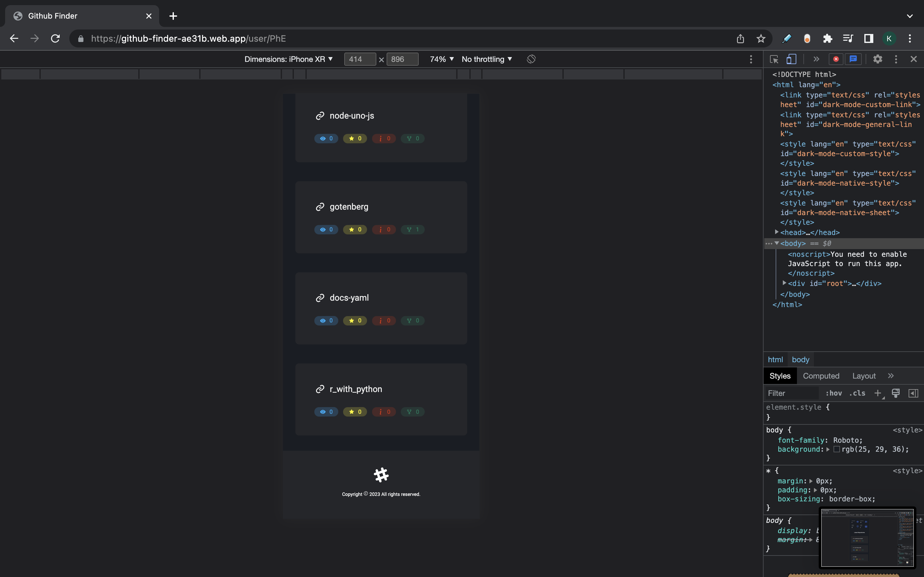Rotate the viewport orientation

pos(531,59)
